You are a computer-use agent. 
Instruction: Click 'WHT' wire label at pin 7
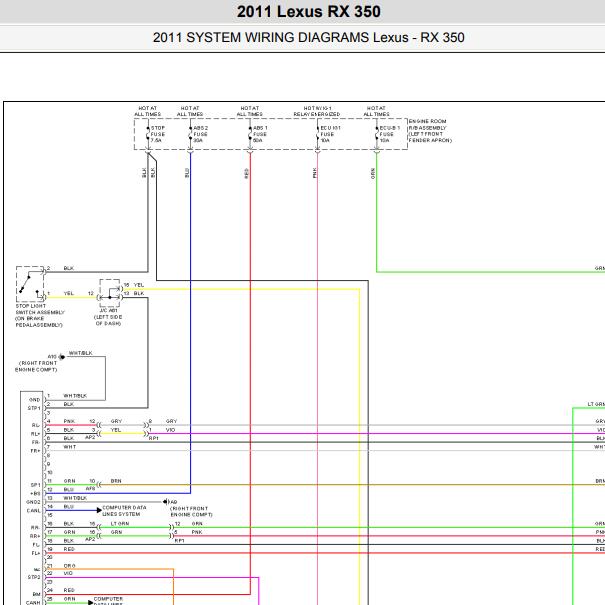69,447
